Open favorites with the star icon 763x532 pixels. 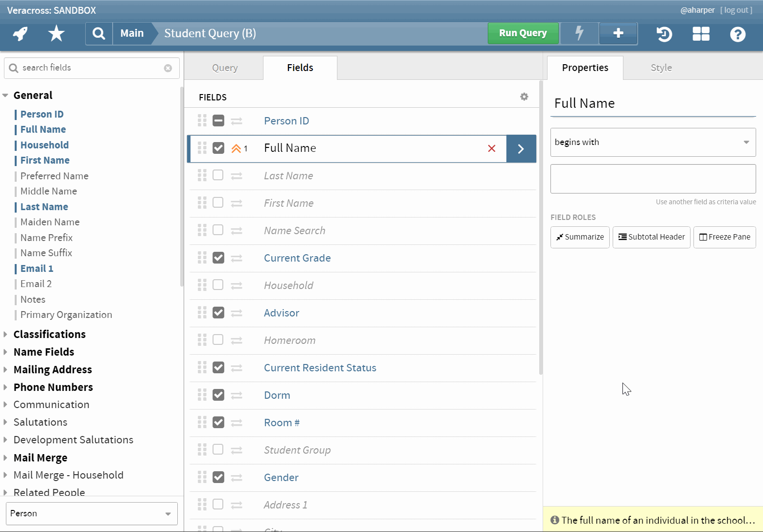[56, 34]
